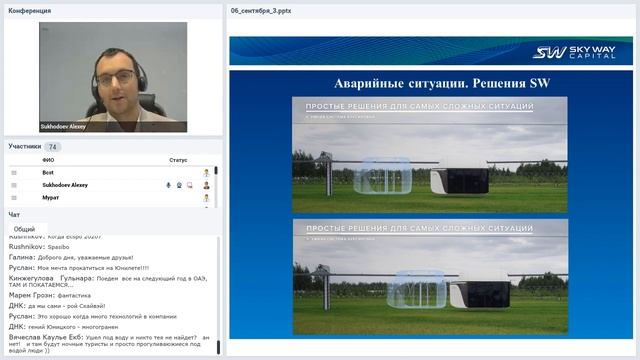
Task: Click the Участники panel title
Action: coord(24,146)
